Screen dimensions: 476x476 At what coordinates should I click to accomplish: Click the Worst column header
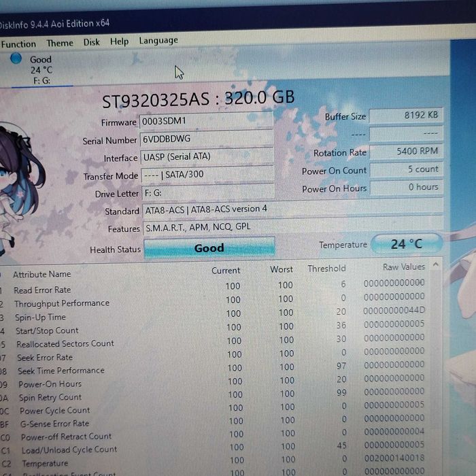point(282,269)
